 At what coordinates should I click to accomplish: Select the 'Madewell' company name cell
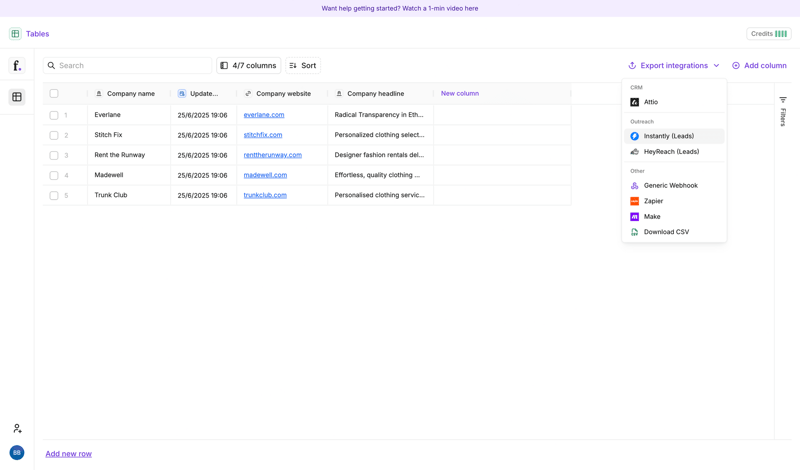coord(129,175)
